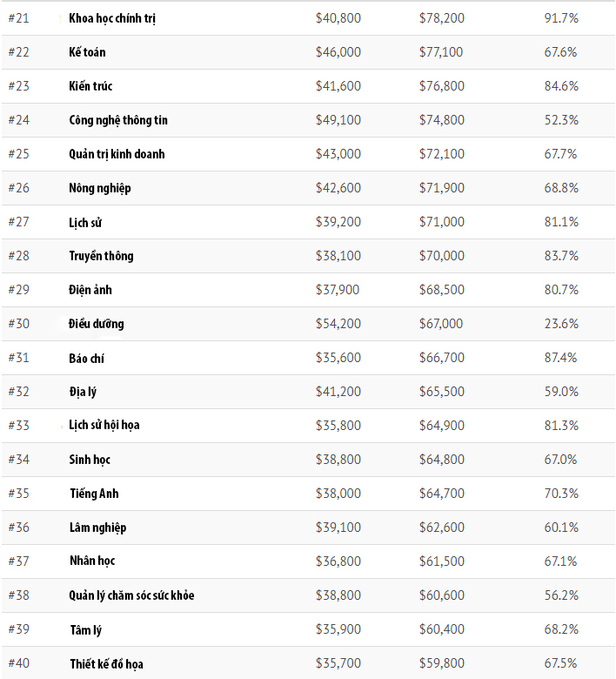Select the Điện ảnh row name
The image size is (616, 679).
coord(90,290)
